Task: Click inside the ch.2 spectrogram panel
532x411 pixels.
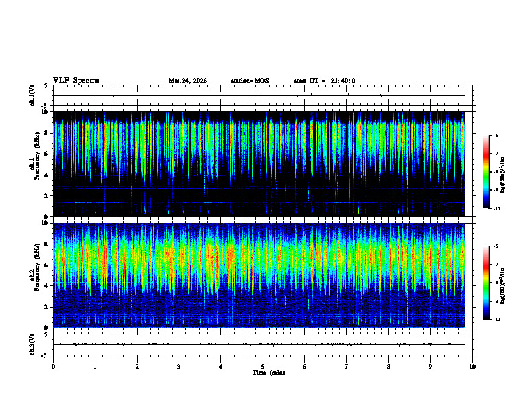Action: pyautogui.click(x=259, y=275)
